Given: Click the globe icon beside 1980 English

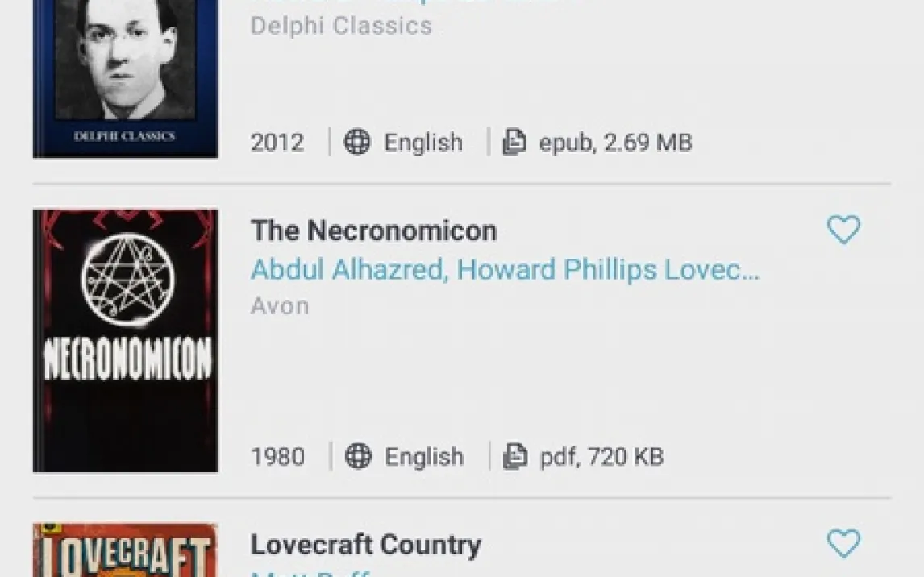Looking at the screenshot, I should 358,456.
